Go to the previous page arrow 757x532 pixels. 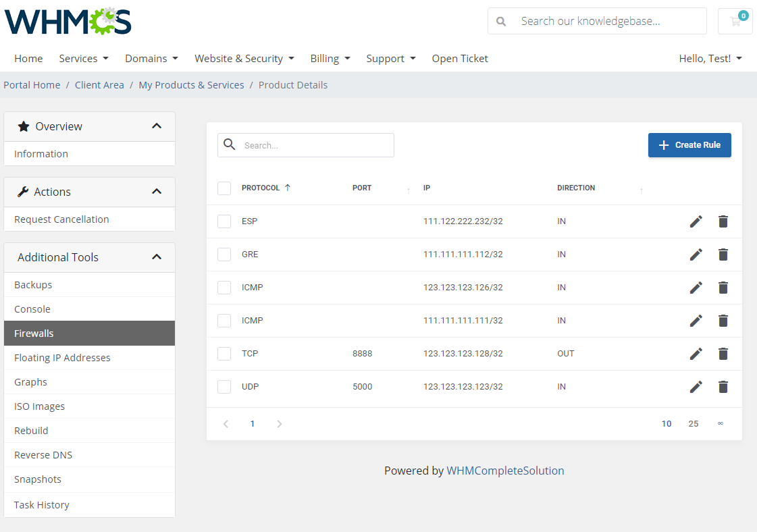[x=226, y=424]
